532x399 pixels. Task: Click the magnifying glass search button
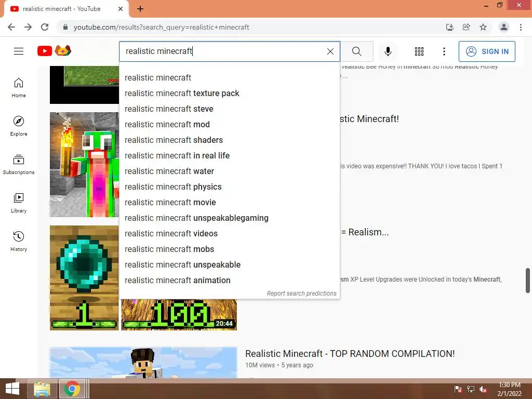[x=356, y=51]
